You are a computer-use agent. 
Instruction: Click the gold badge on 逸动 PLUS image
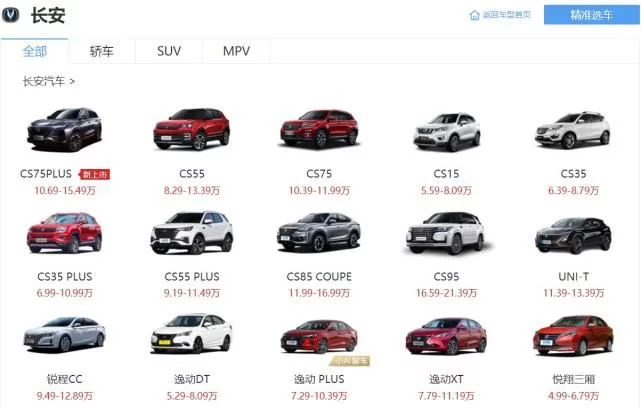coord(350,361)
